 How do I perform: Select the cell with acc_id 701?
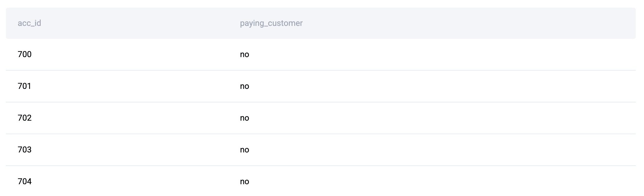24,86
